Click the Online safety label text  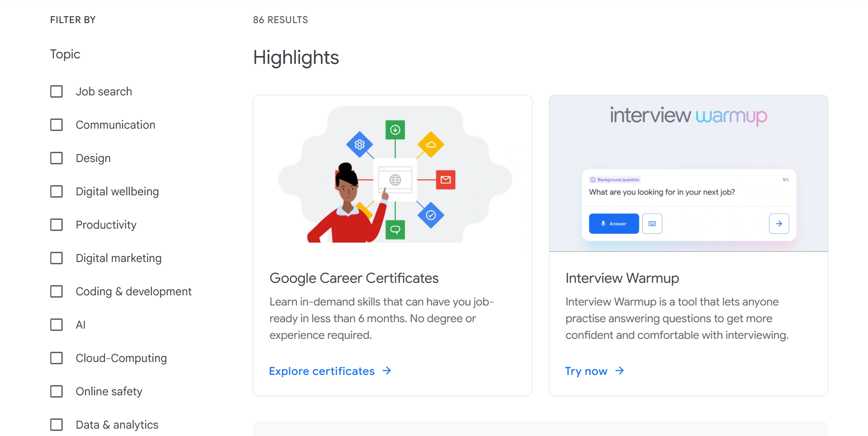pos(109,392)
